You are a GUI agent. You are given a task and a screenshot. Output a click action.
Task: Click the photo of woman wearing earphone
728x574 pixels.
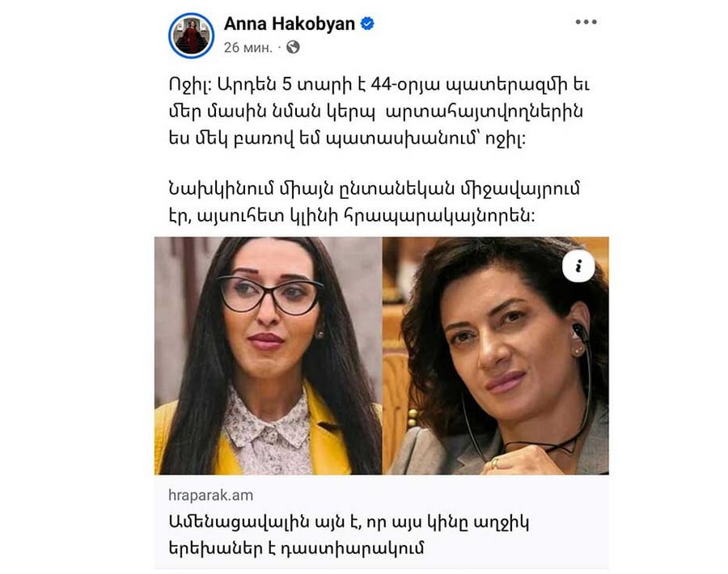(495, 356)
